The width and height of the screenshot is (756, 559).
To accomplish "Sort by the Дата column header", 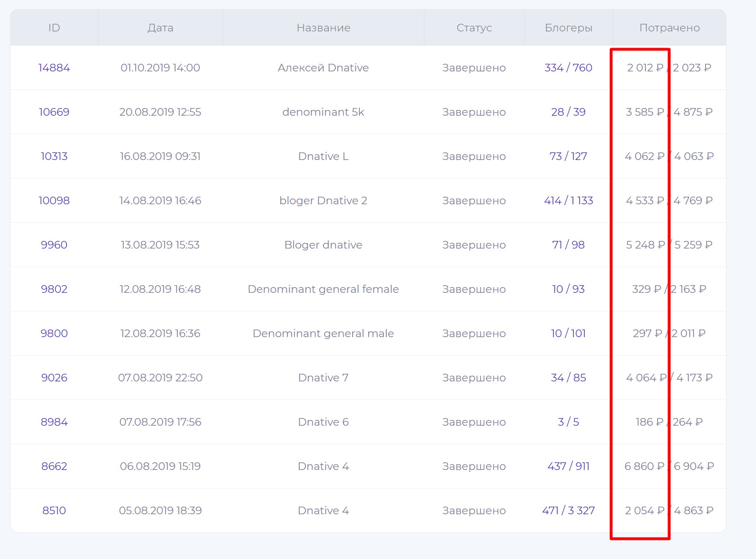I will pos(160,28).
